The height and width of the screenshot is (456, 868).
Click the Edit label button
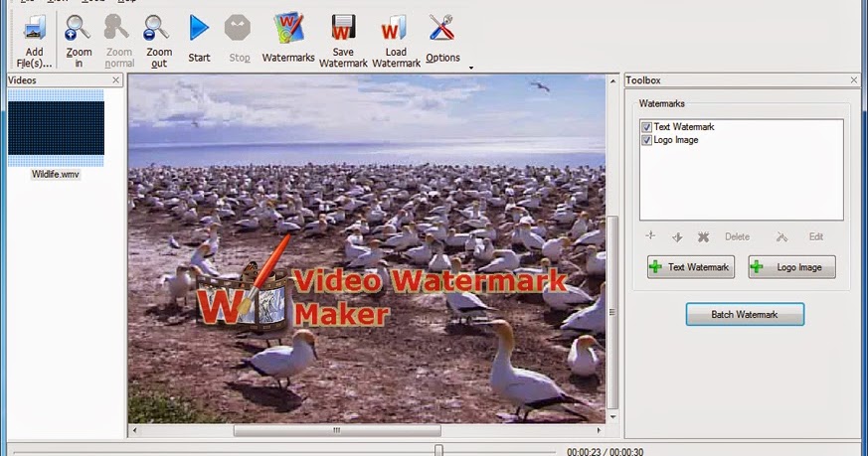click(816, 236)
